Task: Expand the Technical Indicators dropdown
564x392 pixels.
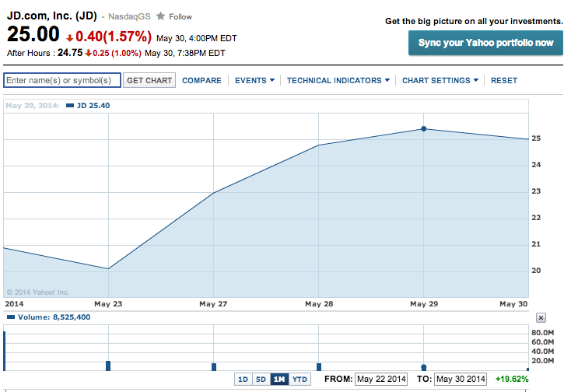Action: tap(338, 80)
